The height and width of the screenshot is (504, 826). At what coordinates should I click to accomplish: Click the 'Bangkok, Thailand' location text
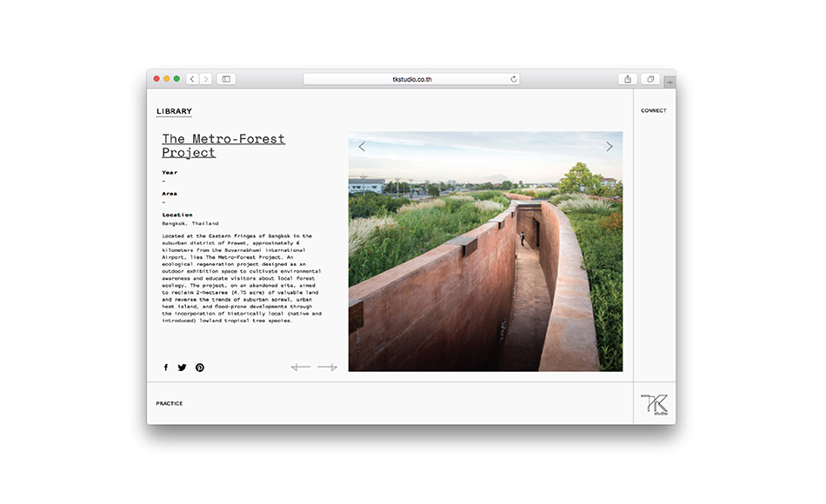[190, 223]
